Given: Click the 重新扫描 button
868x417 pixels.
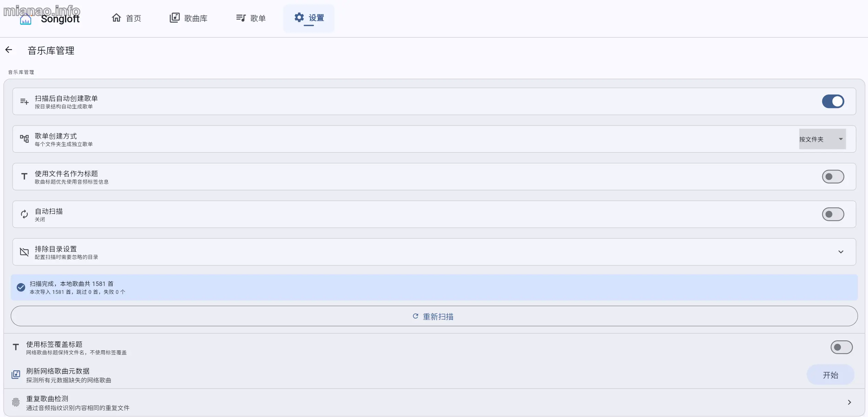Looking at the screenshot, I should pos(434,316).
